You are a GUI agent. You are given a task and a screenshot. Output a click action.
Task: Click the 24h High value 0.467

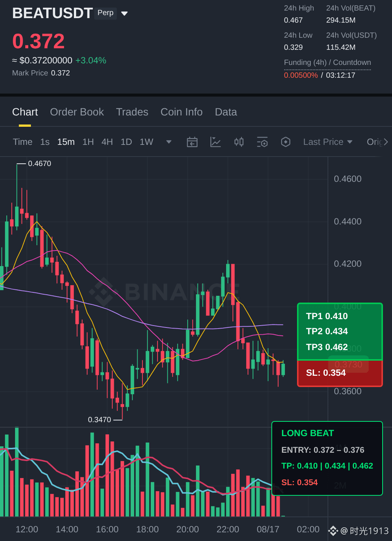293,20
